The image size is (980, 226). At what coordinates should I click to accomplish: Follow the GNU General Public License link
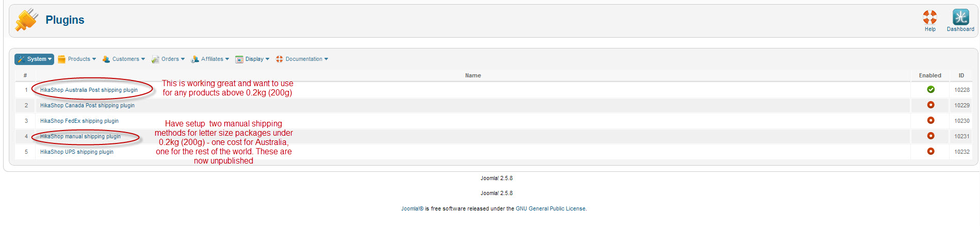(x=550, y=209)
